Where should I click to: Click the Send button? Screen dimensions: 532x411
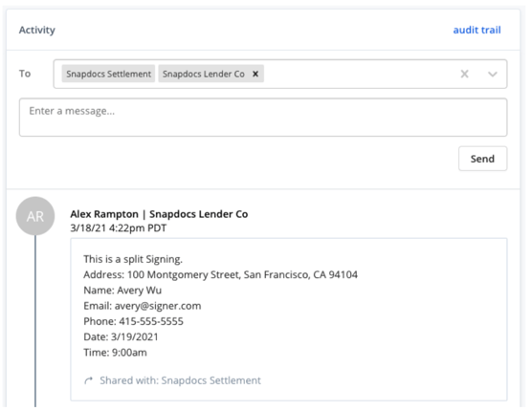pyautogui.click(x=482, y=159)
